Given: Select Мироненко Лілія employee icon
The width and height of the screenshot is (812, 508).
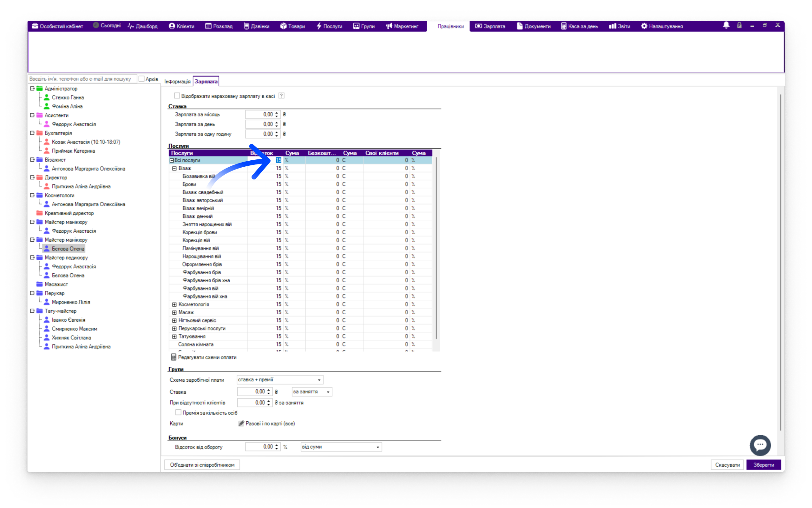Looking at the screenshot, I should coord(47,302).
